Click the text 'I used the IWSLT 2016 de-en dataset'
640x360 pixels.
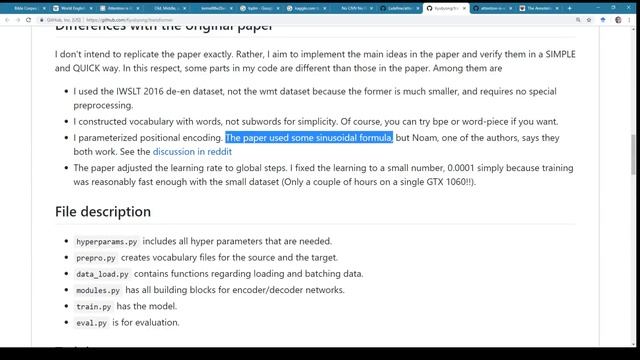point(149,91)
